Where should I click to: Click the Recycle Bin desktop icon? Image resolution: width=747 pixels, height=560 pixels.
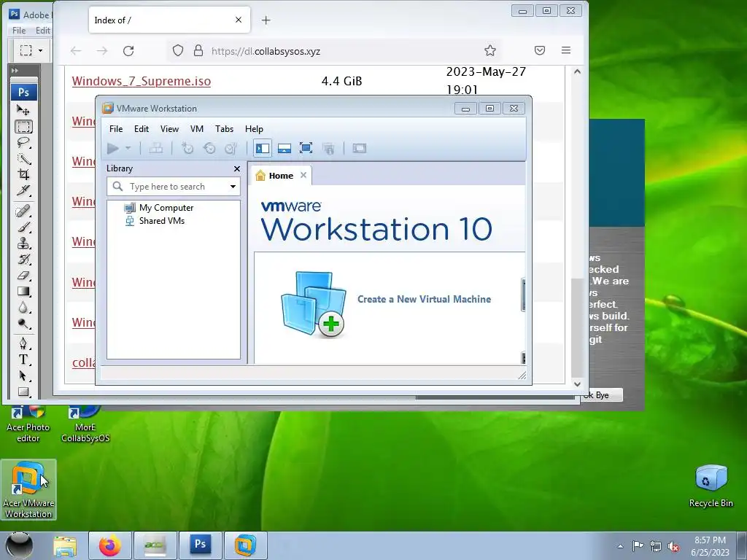click(711, 486)
